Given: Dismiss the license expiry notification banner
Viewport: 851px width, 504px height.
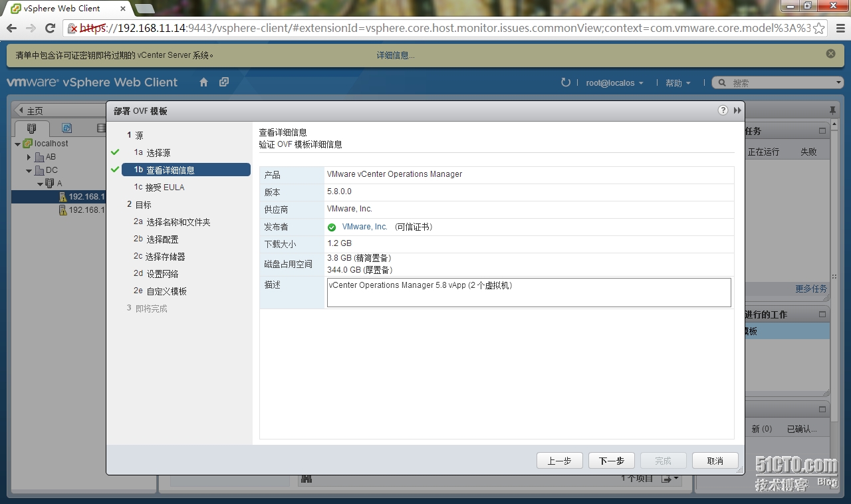Looking at the screenshot, I should pyautogui.click(x=830, y=53).
